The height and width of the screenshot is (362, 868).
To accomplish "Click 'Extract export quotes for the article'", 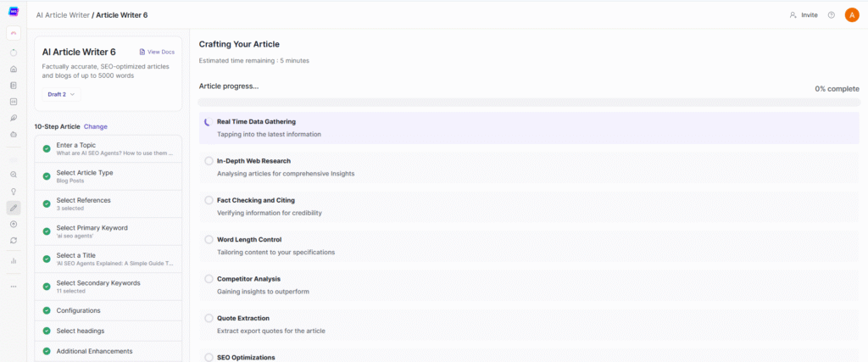I will (x=270, y=331).
